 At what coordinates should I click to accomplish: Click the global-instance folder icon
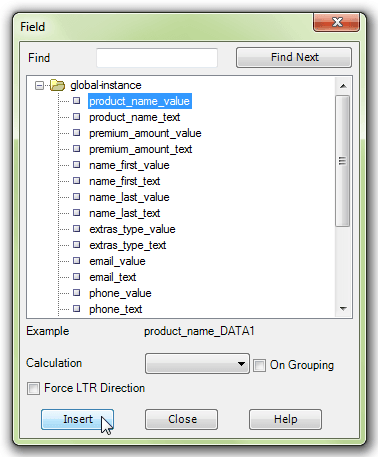[x=58, y=85]
